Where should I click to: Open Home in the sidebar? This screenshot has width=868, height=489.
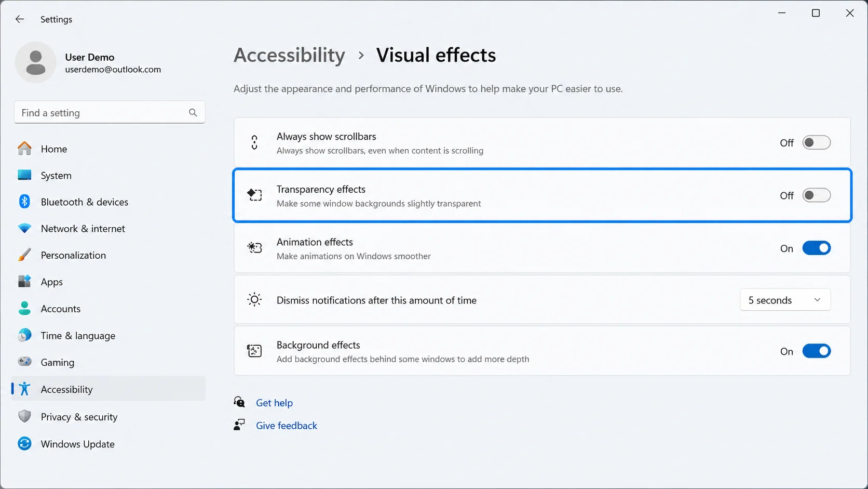point(108,149)
